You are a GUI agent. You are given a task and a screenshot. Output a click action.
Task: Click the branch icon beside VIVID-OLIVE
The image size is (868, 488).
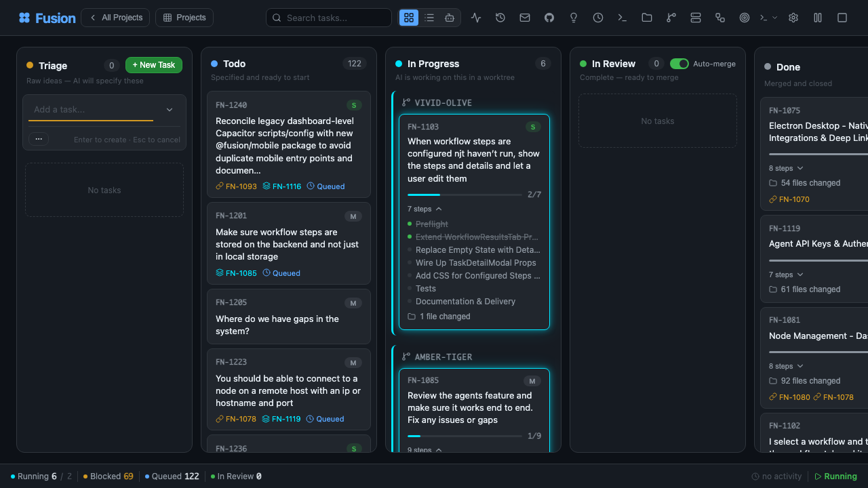coord(406,102)
